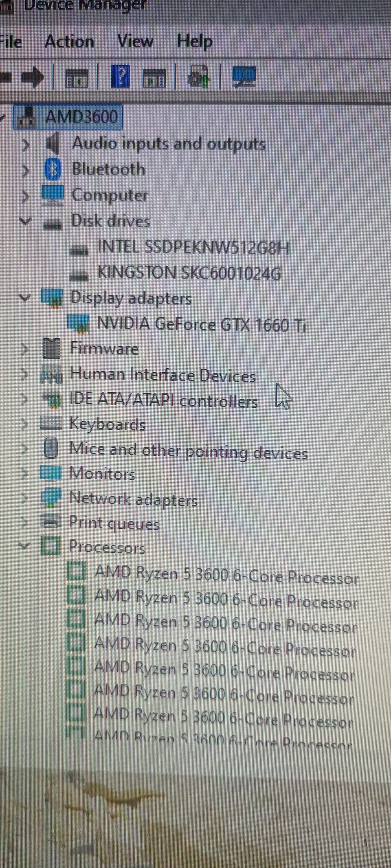The width and height of the screenshot is (391, 868).
Task: Select the KINGSTON SKC6001024G disk drive
Action: (189, 272)
